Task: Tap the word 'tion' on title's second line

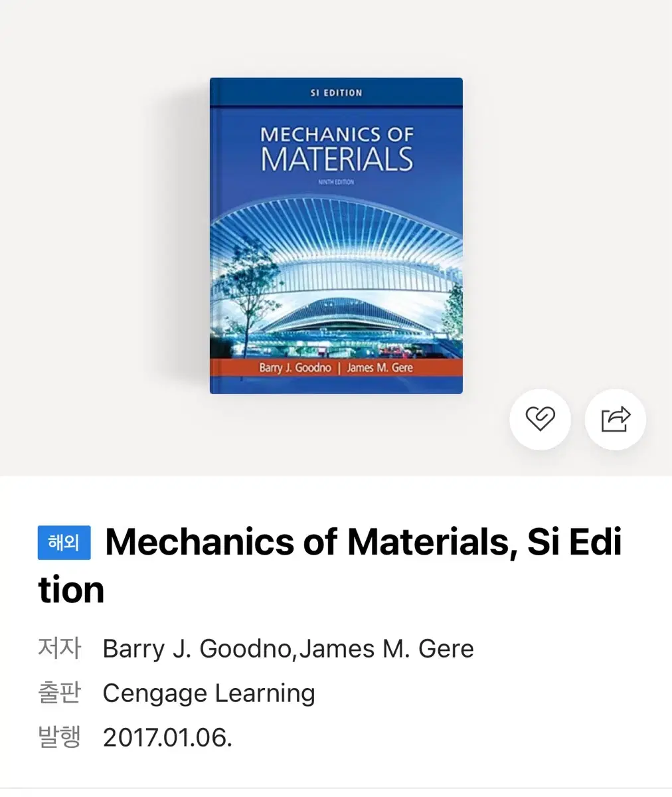Action: pyautogui.click(x=71, y=590)
